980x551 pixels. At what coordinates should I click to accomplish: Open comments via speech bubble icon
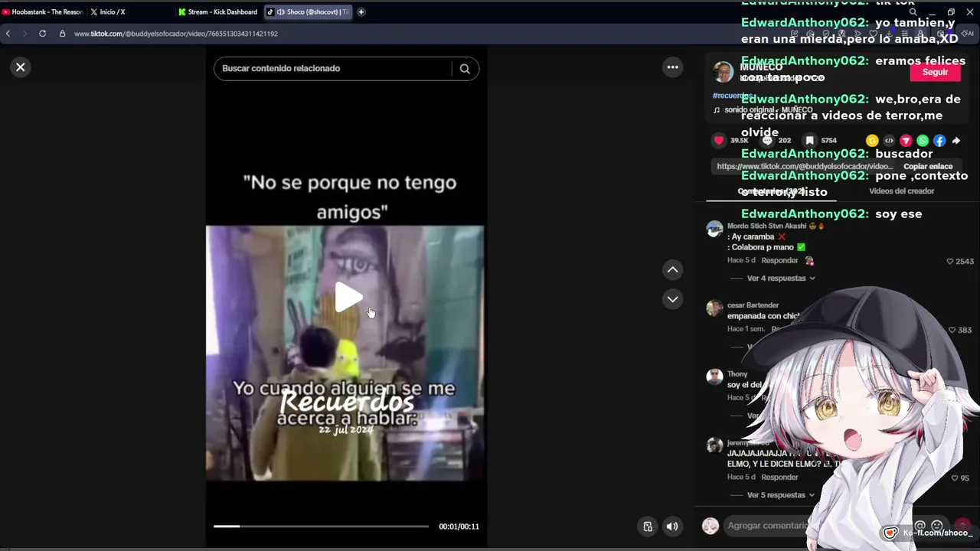click(x=767, y=140)
